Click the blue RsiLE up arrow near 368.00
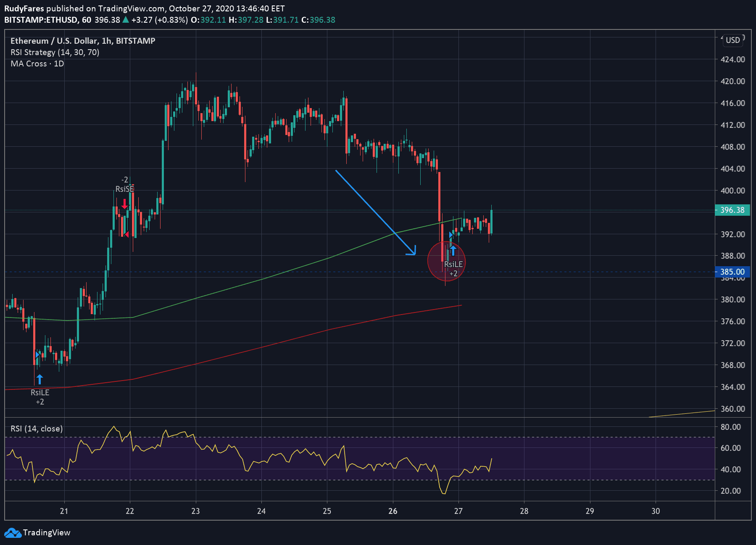This screenshot has height=545, width=756. tap(40, 379)
